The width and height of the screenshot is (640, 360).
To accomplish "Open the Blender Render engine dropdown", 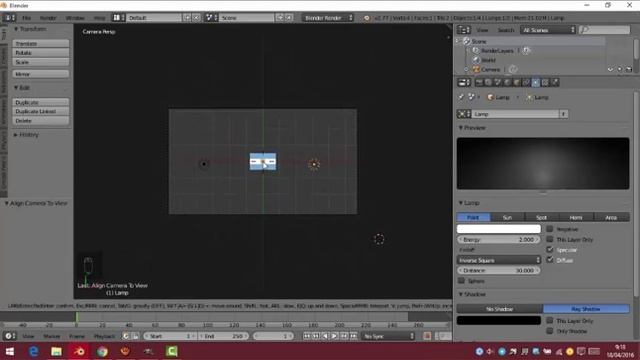I will point(328,18).
